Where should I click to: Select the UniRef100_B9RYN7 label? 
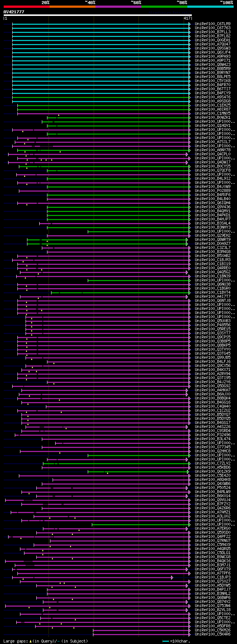(213, 73)
